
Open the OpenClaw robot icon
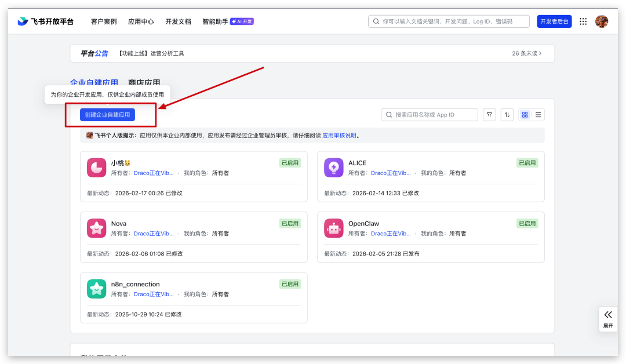334,228
